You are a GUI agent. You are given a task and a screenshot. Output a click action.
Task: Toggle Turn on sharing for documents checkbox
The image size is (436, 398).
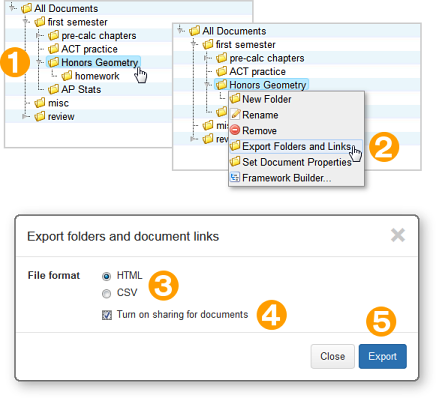pyautogui.click(x=107, y=315)
